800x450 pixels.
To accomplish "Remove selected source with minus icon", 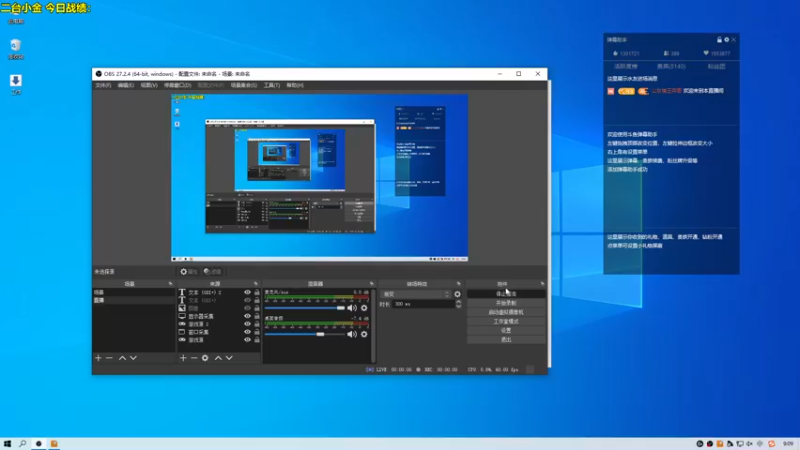I will (194, 358).
